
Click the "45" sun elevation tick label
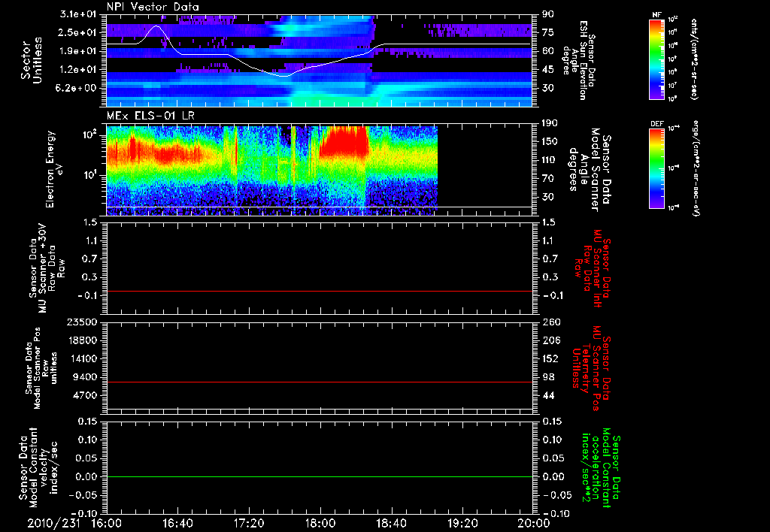(x=548, y=70)
